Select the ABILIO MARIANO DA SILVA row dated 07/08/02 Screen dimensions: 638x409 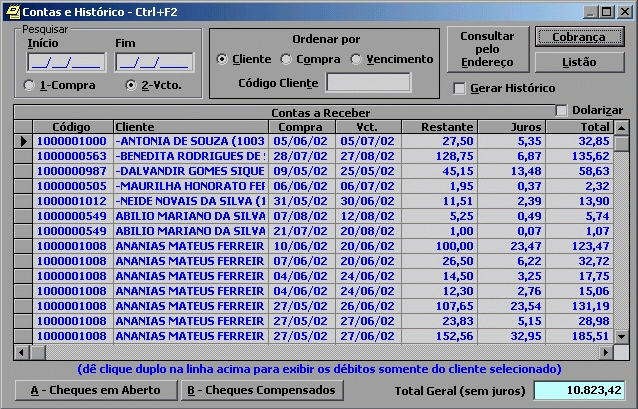pyautogui.click(x=190, y=215)
